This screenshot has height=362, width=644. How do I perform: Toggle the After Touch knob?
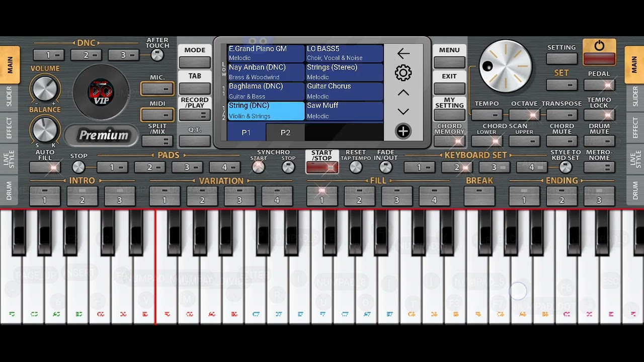(157, 55)
